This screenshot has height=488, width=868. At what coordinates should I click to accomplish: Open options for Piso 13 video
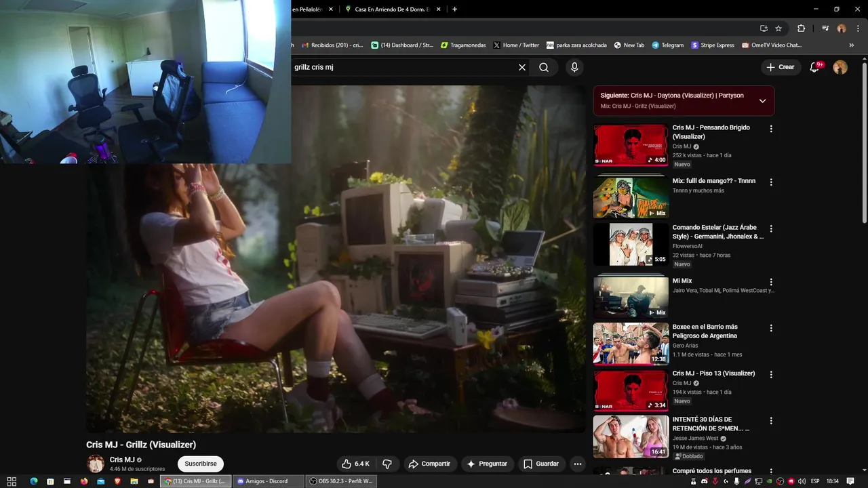pos(770,374)
